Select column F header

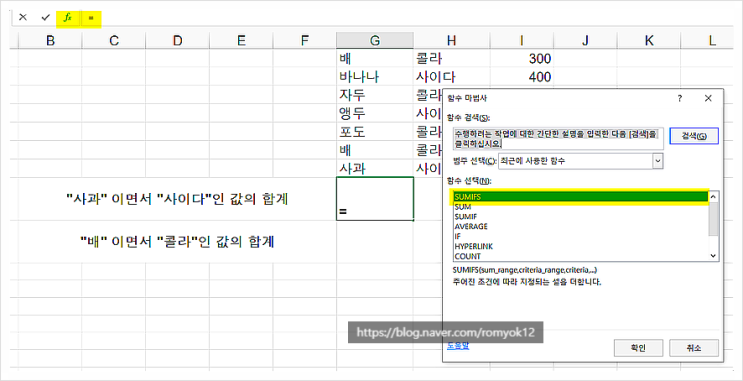pos(305,41)
